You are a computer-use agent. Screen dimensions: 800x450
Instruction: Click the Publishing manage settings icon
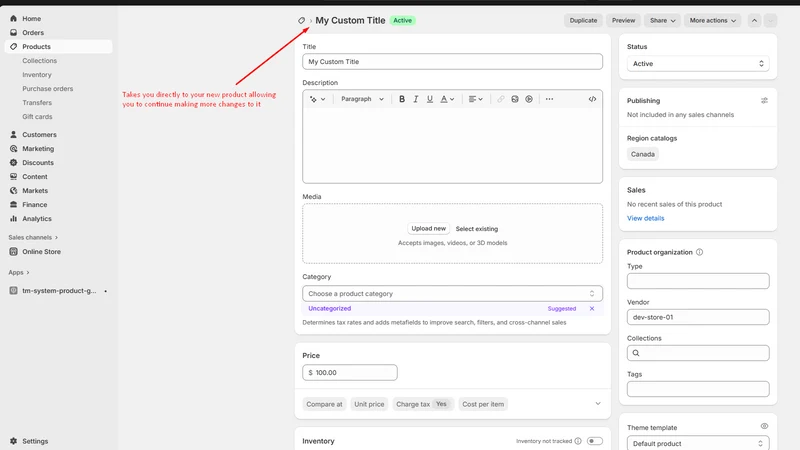764,101
